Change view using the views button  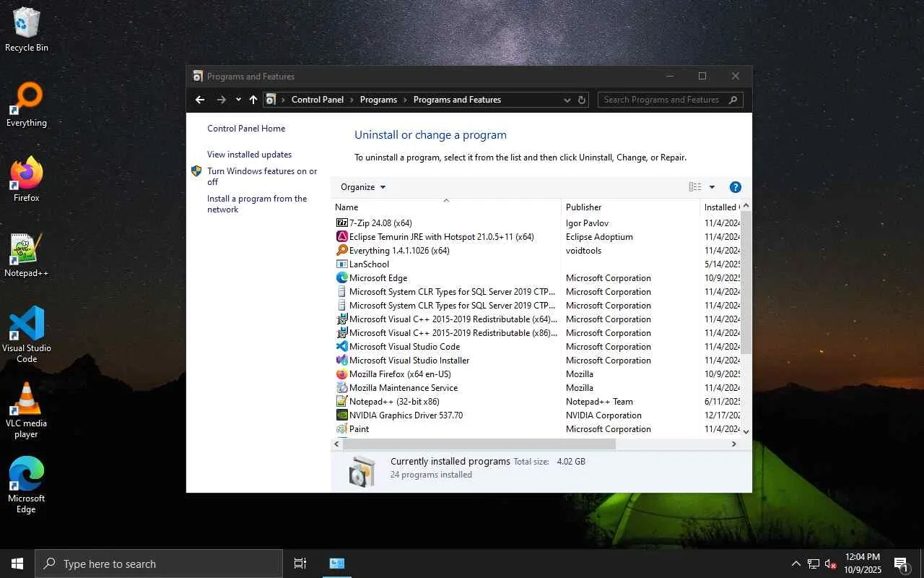(695, 187)
